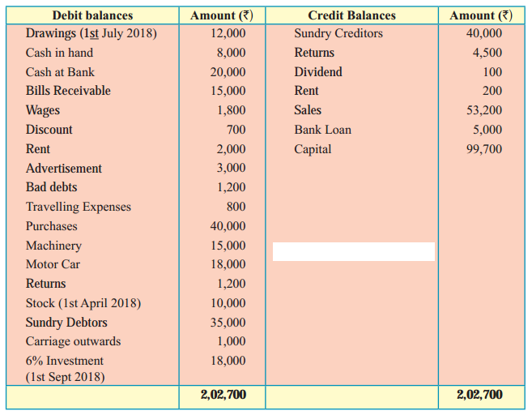
Task: Click the 'Purchases' entry
Action: pyautogui.click(x=52, y=226)
